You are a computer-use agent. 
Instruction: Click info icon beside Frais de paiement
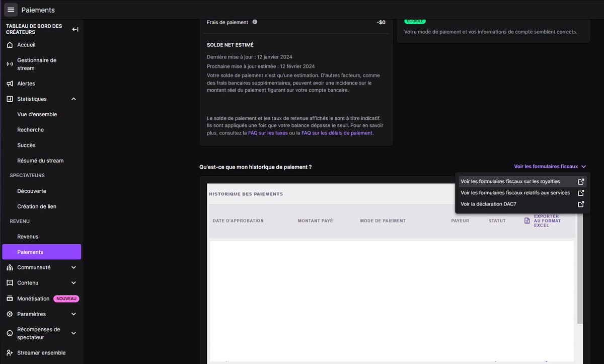[255, 22]
